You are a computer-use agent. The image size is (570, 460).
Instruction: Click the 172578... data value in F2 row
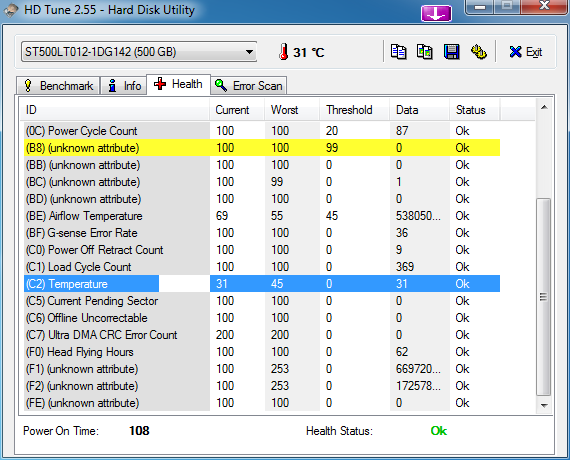coord(418,386)
